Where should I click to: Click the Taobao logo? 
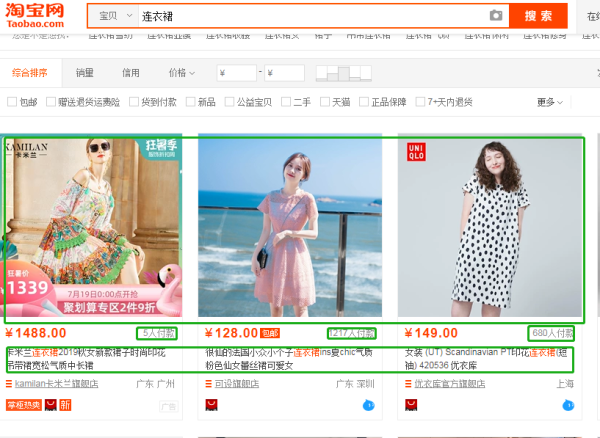(x=35, y=16)
